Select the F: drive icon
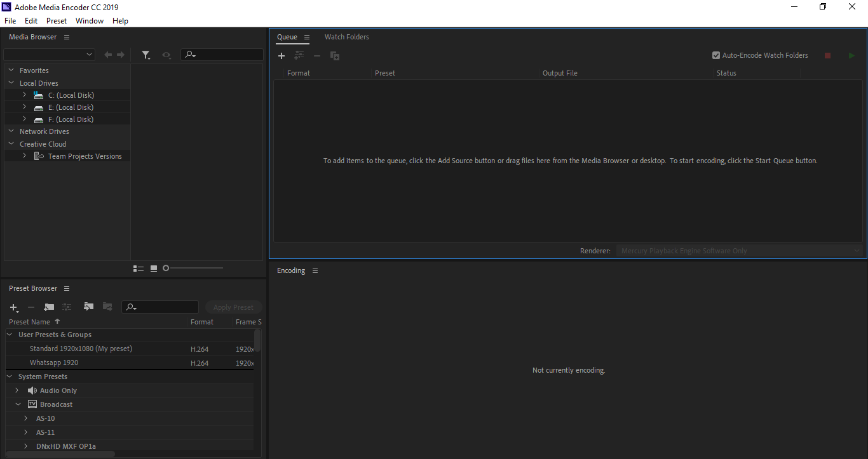Screen dimensions: 868x459 click(x=38, y=119)
